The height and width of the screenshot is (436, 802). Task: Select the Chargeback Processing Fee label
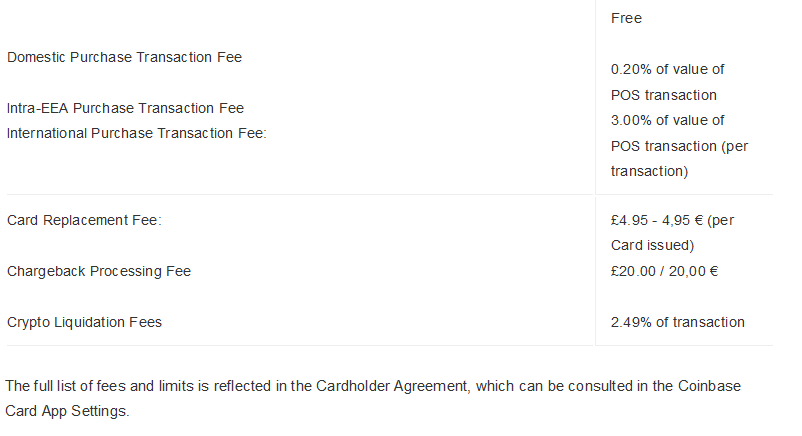(x=99, y=271)
